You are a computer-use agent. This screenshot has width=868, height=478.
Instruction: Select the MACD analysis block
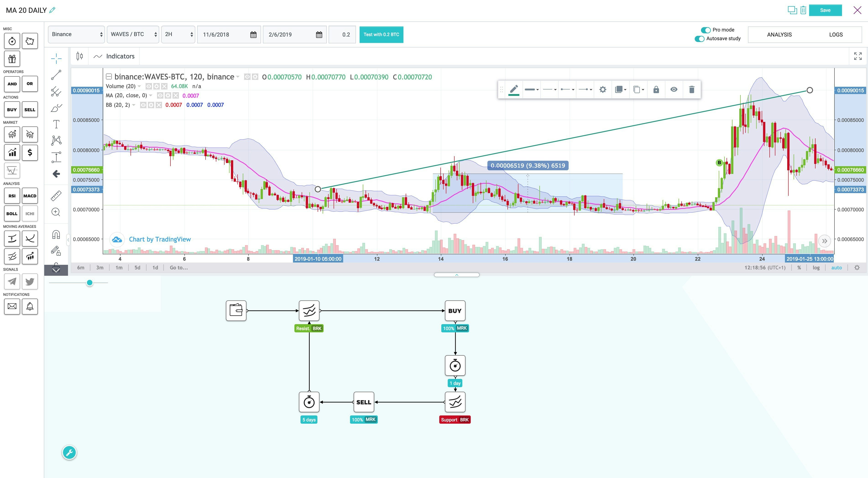tap(30, 196)
